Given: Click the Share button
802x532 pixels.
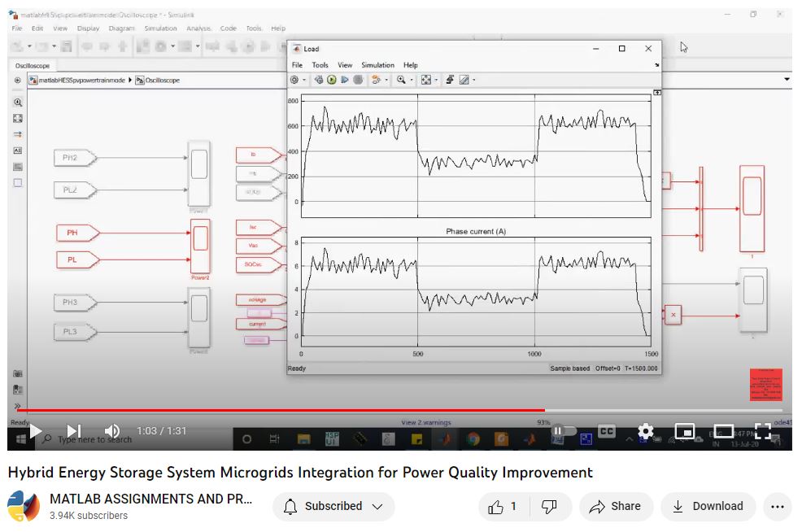Looking at the screenshot, I should 616,507.
